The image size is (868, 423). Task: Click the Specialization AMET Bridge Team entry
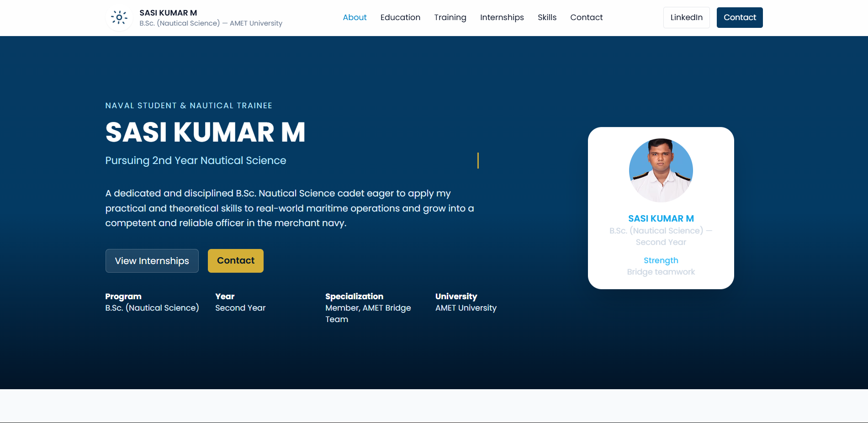tap(368, 313)
